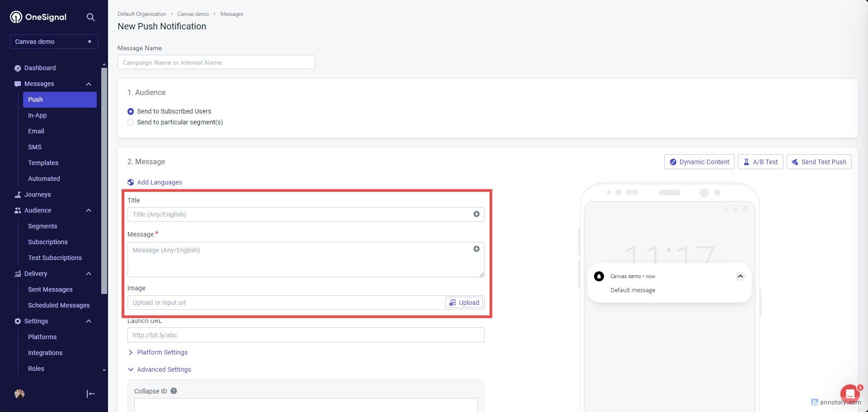Collapse sidebar using the arrow icon
Viewport: 868px width, 412px height.
point(91,394)
